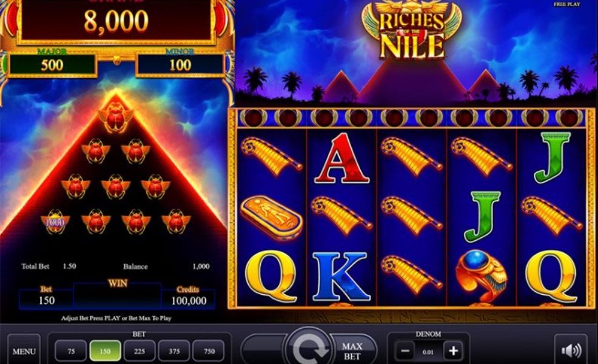
Task: Click the blue K symbol on reel two
Action: pos(341,276)
